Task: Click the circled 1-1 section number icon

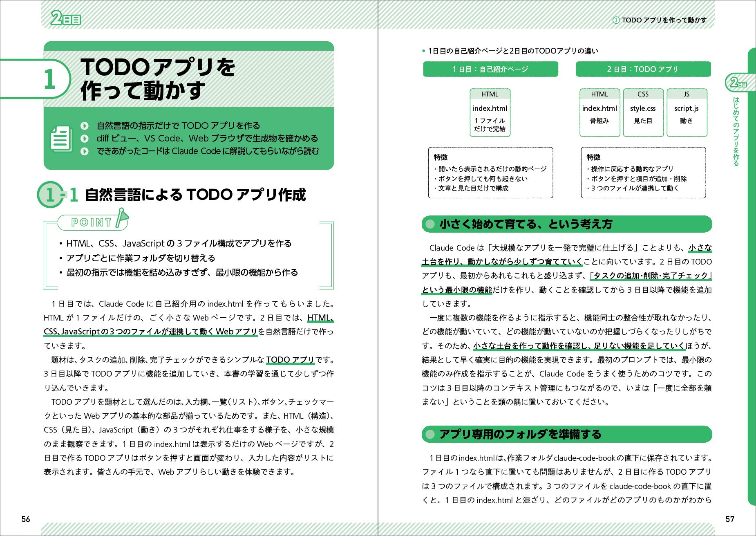Action: click(50, 195)
